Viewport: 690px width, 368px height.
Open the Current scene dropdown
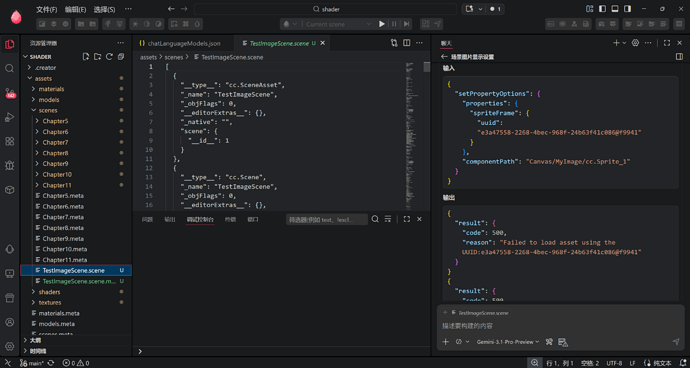[x=338, y=24]
